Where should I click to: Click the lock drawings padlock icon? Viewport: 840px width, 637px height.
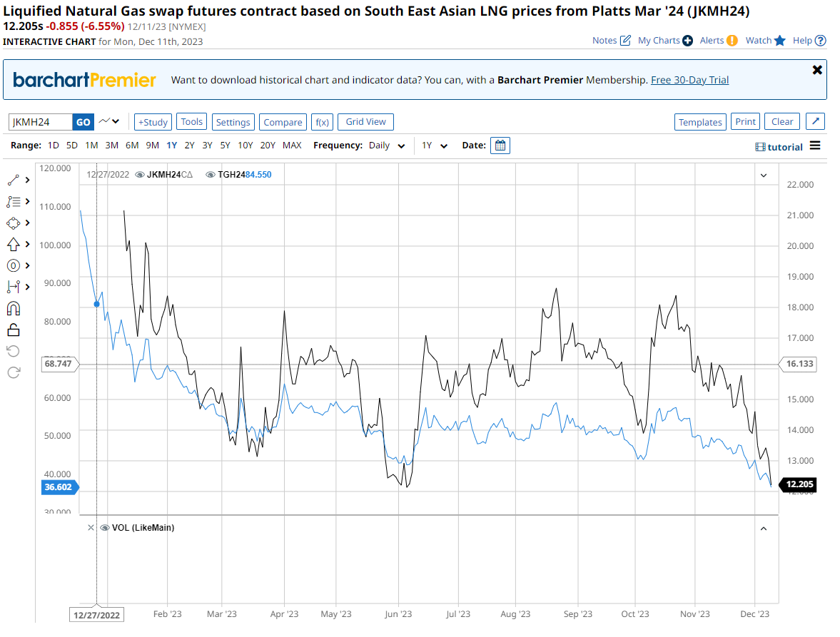pyautogui.click(x=14, y=330)
